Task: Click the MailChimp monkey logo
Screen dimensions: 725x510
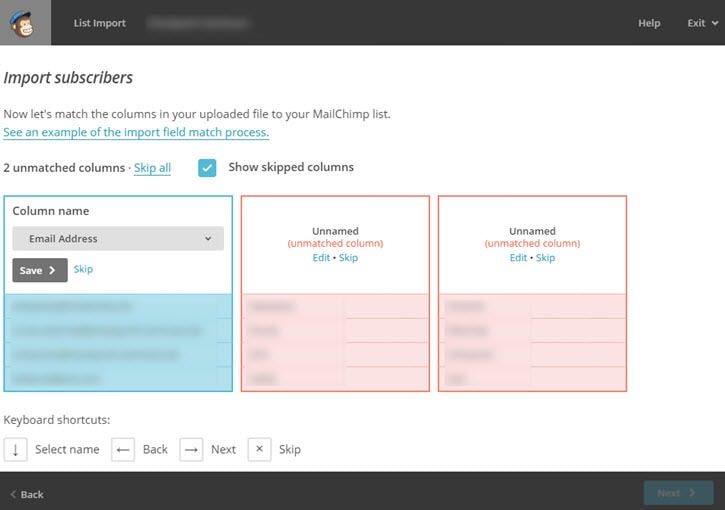Action: coord(25,22)
